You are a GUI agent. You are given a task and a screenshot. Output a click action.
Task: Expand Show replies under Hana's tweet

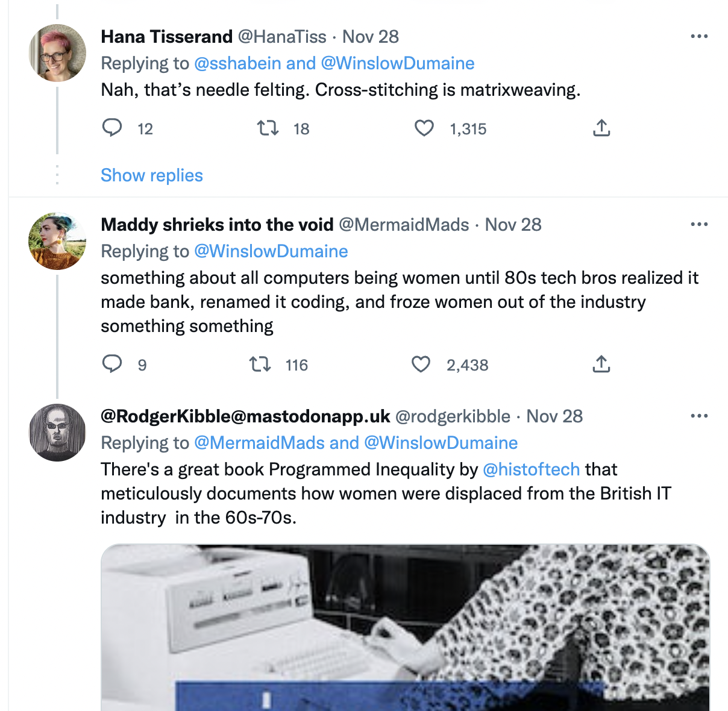point(152,175)
